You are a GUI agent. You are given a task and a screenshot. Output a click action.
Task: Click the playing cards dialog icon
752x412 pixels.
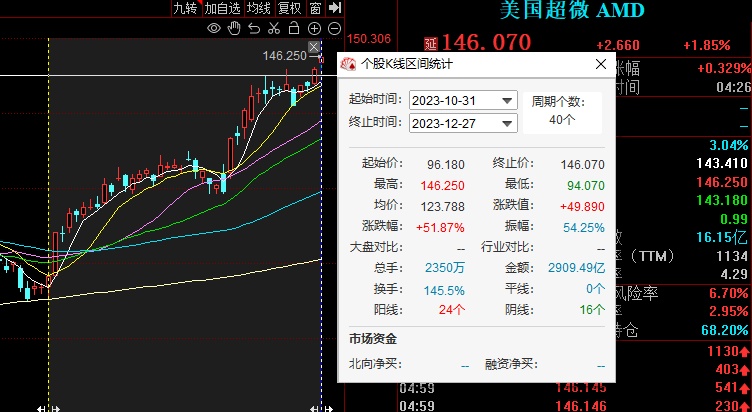tap(348, 64)
